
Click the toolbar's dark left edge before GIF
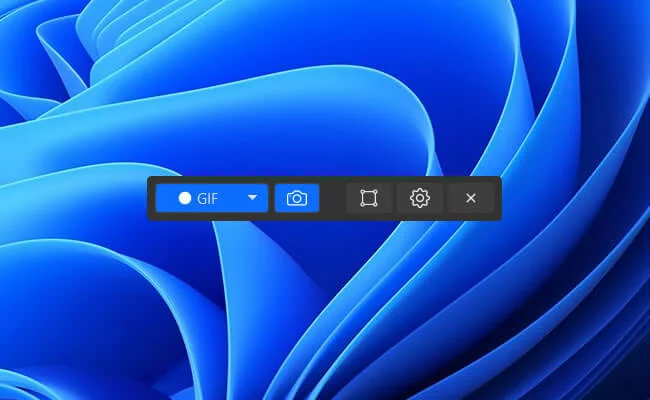click(151, 198)
